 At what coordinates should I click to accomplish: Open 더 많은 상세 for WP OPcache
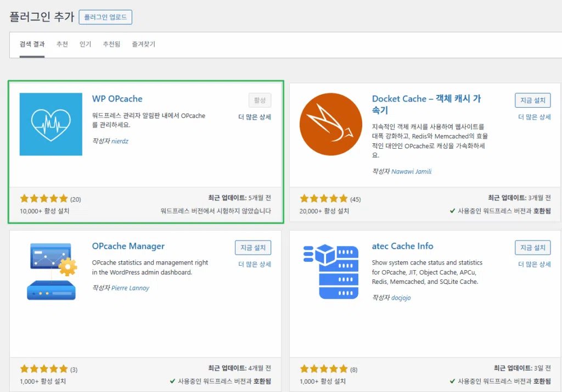pyautogui.click(x=255, y=117)
